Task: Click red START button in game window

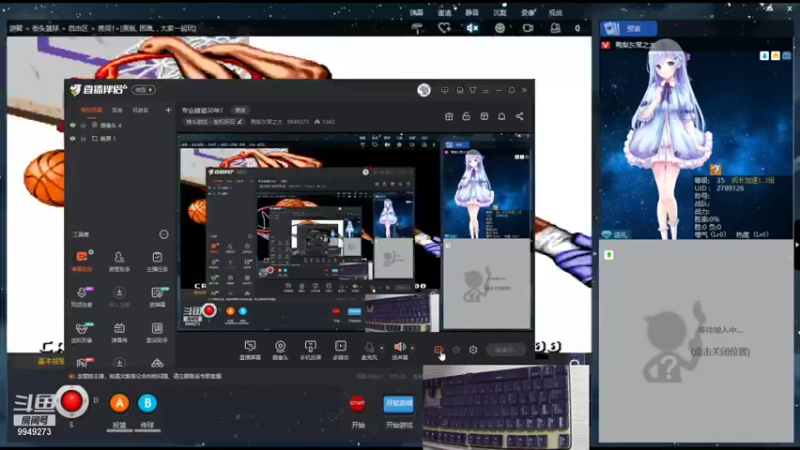Action: 357,403
